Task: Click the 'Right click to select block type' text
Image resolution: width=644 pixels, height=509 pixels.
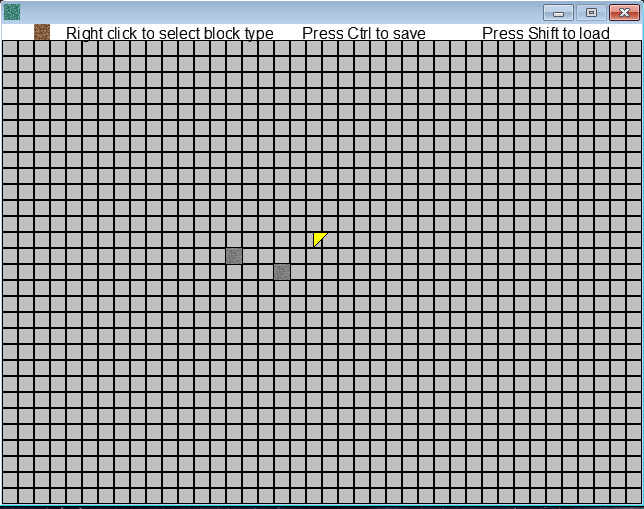Action: click(169, 33)
